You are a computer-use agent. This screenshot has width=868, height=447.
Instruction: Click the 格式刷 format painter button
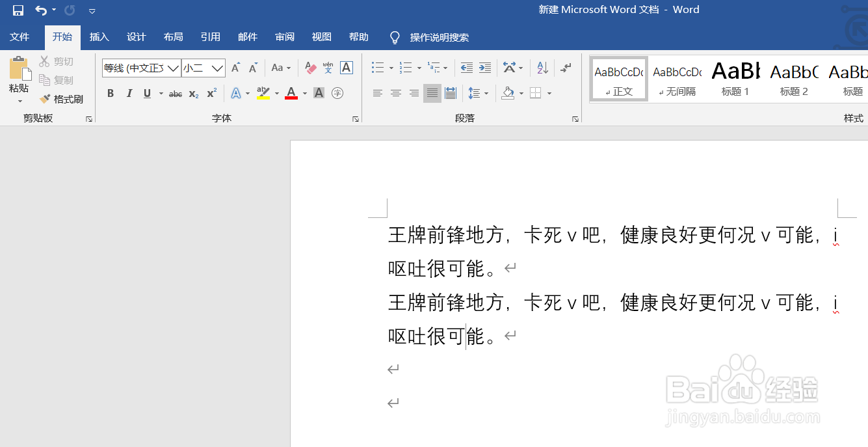click(x=61, y=100)
